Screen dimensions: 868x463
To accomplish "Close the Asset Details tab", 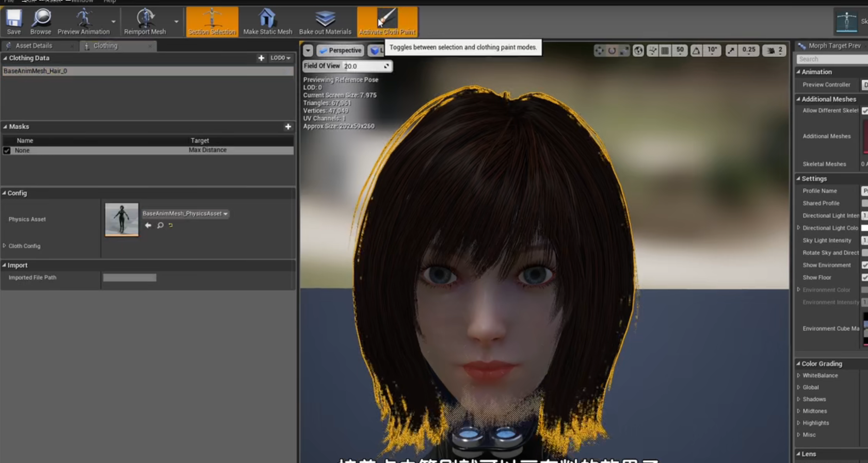I will [x=71, y=46].
